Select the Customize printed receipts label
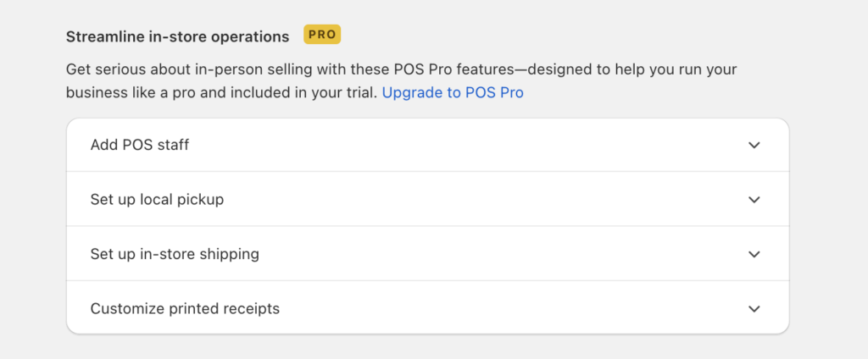 pos(185,308)
